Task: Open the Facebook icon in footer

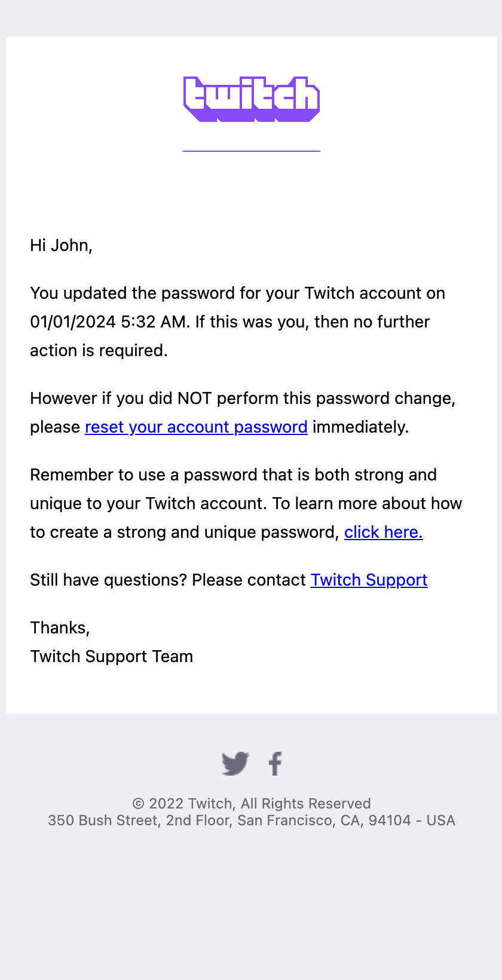Action: pyautogui.click(x=275, y=763)
